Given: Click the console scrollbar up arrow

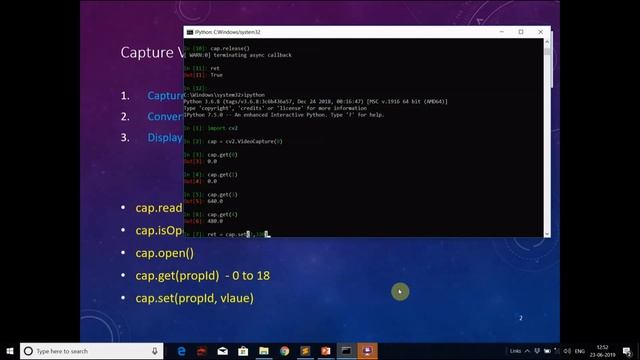Looking at the screenshot, I should tap(547, 42).
